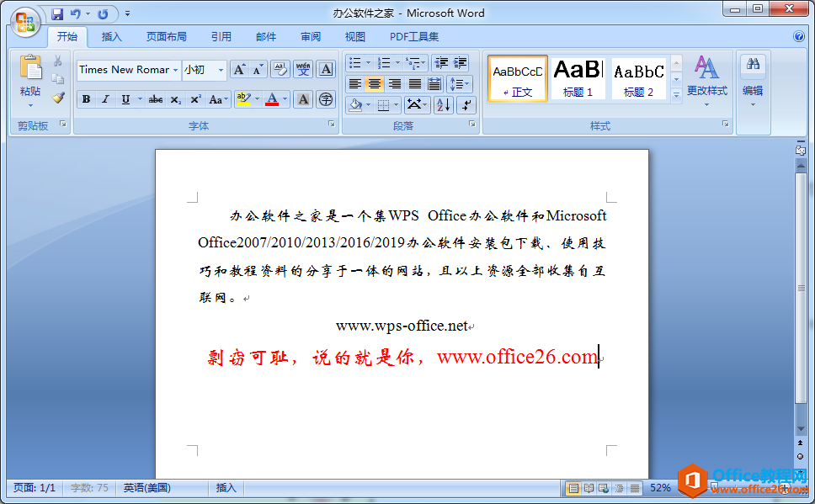
Task: Toggle italic formatting
Action: (105, 99)
